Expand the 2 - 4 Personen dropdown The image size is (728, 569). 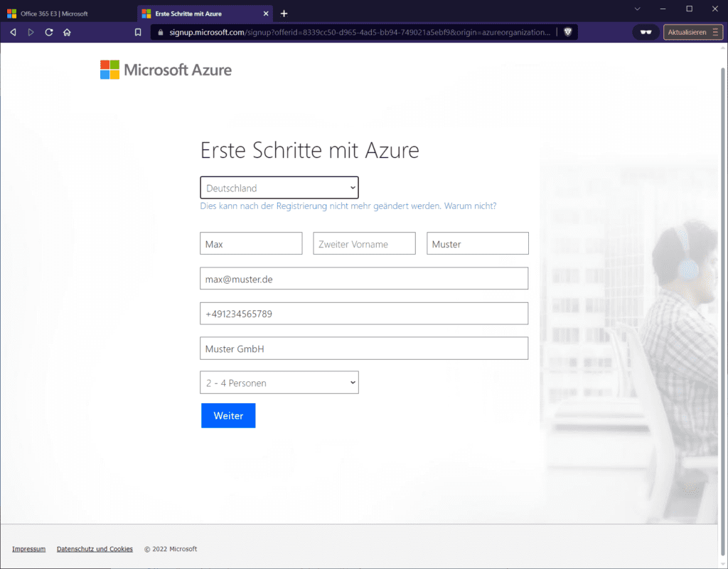coord(279,382)
